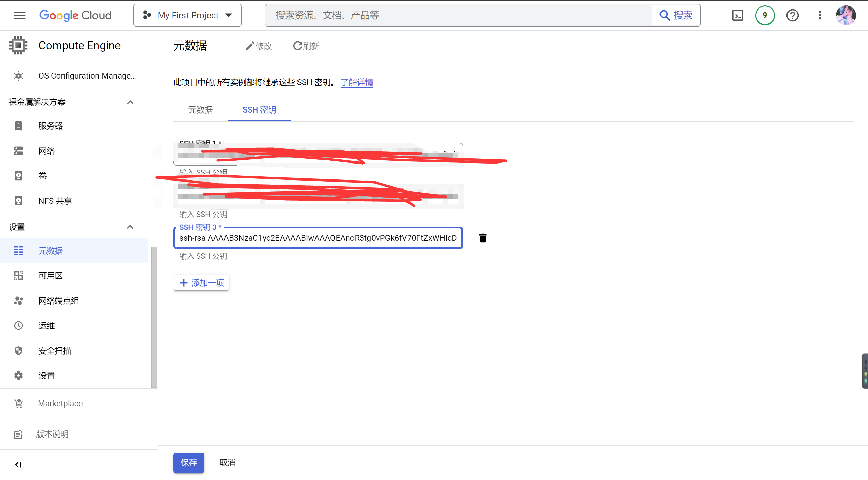Open the My First Project selector

coord(187,15)
